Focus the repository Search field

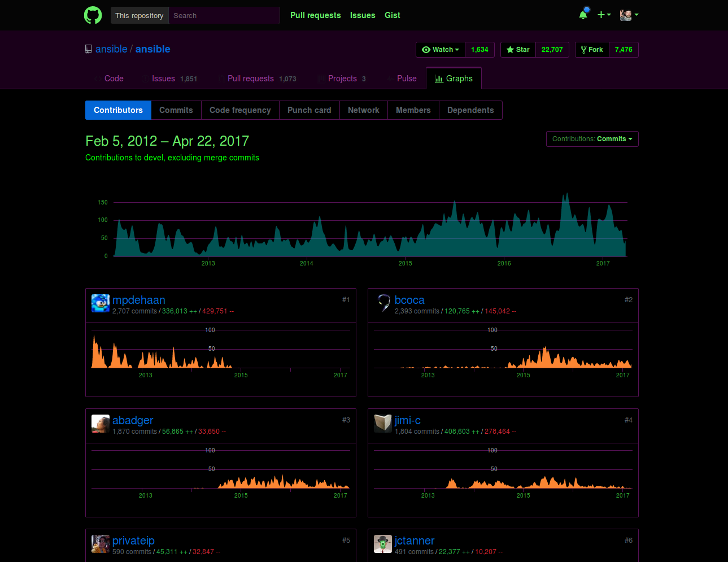224,15
